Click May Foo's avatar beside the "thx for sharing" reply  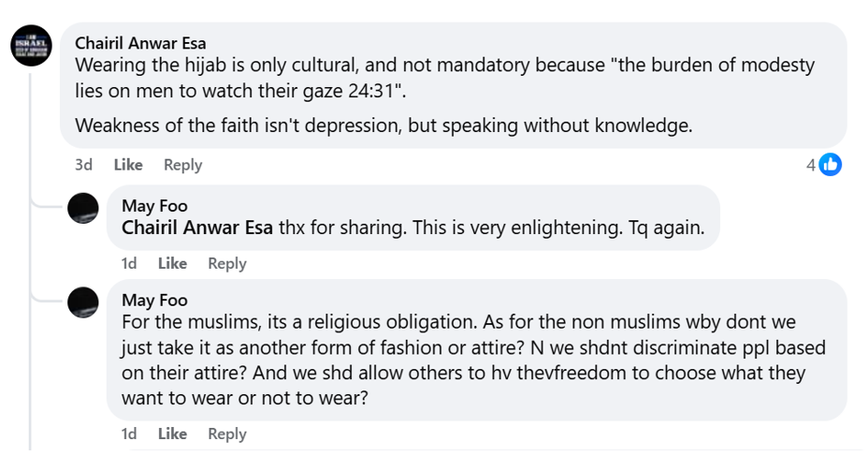84,208
